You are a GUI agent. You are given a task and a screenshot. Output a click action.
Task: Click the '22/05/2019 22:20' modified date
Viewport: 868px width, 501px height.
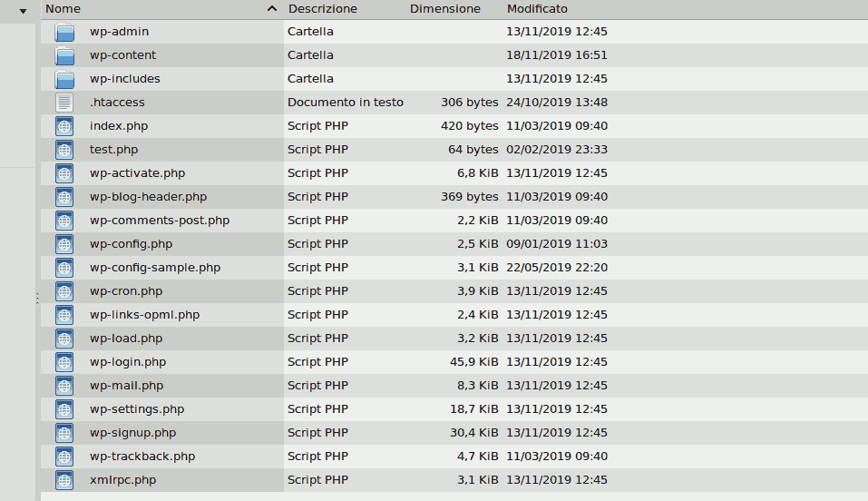coord(557,267)
